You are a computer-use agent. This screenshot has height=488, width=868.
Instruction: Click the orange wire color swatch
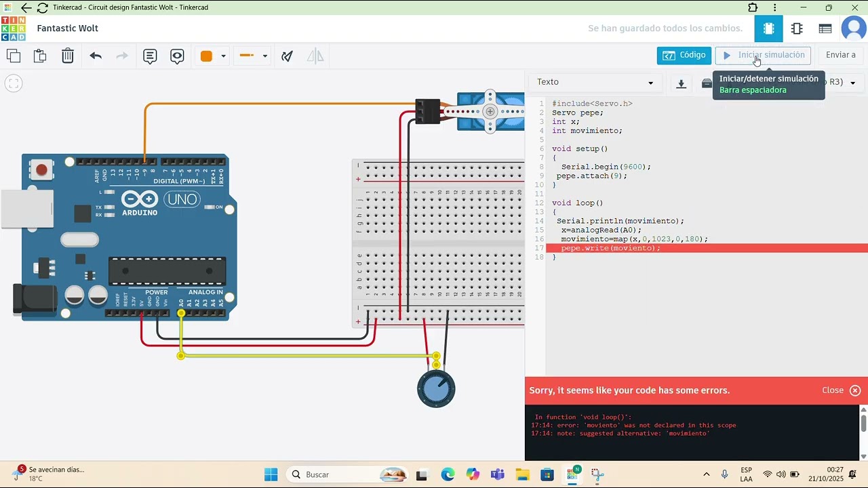pos(206,56)
